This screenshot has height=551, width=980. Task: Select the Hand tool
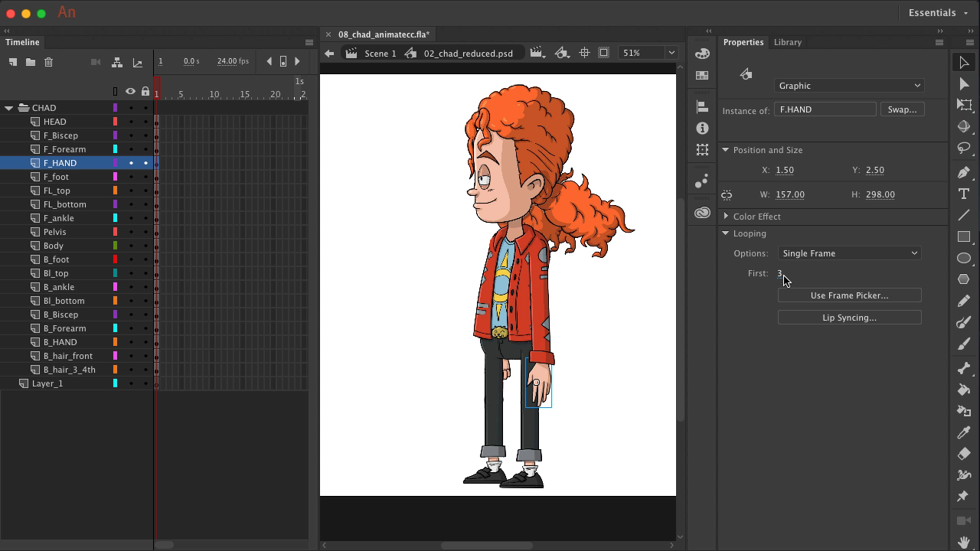tap(964, 542)
